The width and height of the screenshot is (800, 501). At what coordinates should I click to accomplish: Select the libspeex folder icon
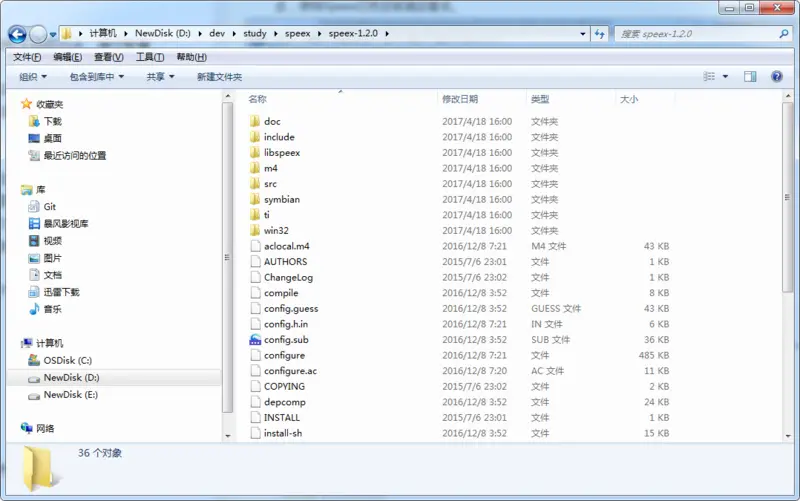pos(255,153)
